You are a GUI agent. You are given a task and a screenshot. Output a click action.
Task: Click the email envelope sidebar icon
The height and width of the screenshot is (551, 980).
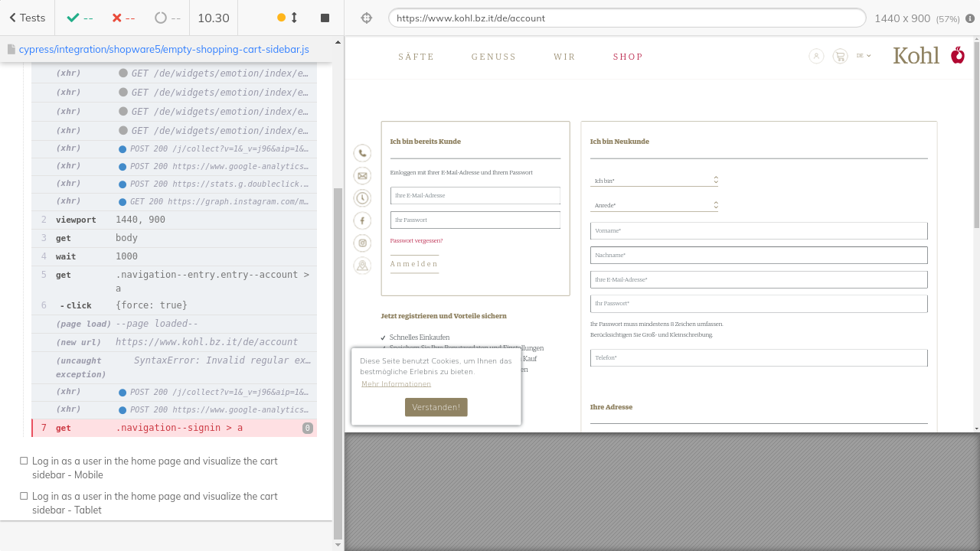tap(362, 176)
